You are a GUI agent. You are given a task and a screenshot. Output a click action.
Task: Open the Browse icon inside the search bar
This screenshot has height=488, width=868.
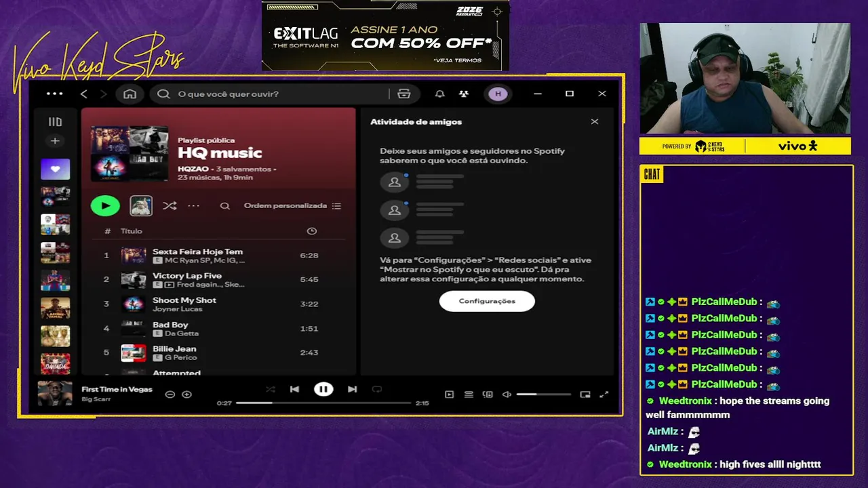(x=404, y=94)
